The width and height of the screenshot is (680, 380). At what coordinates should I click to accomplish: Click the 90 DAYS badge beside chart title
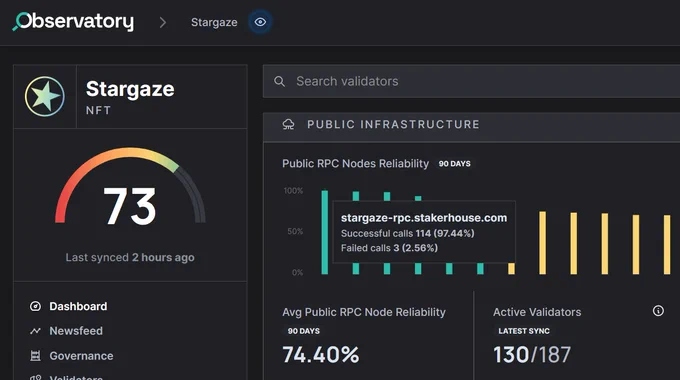click(x=454, y=164)
